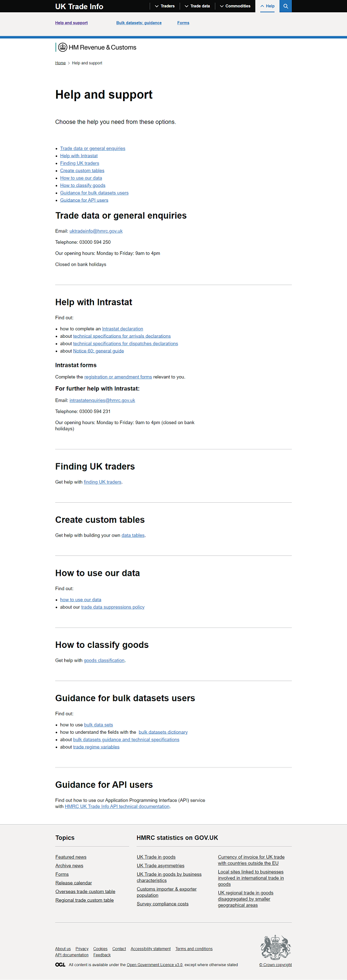Open Release calendar in Topics footer
Screen dimensions: 347x980
73,883
